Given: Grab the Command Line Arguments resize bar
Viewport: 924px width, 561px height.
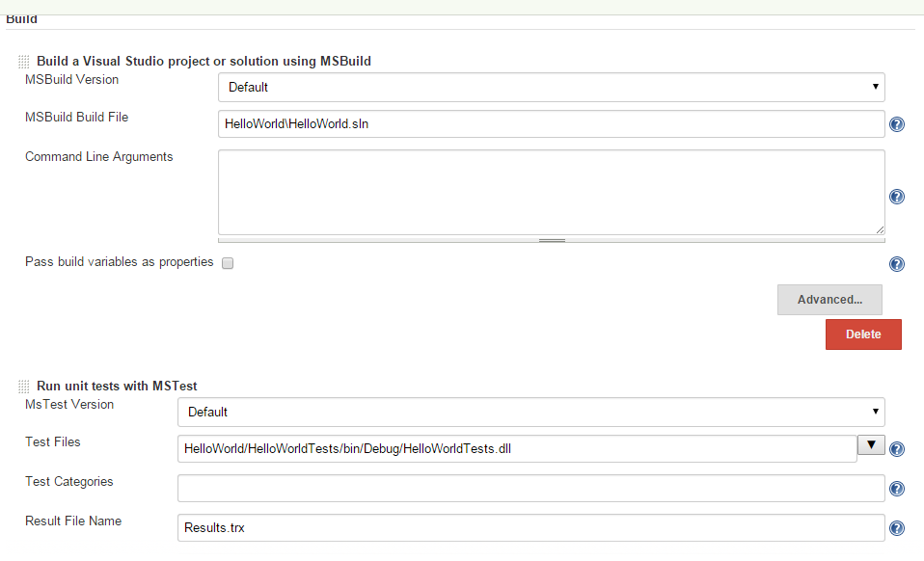Looking at the screenshot, I should 551,240.
